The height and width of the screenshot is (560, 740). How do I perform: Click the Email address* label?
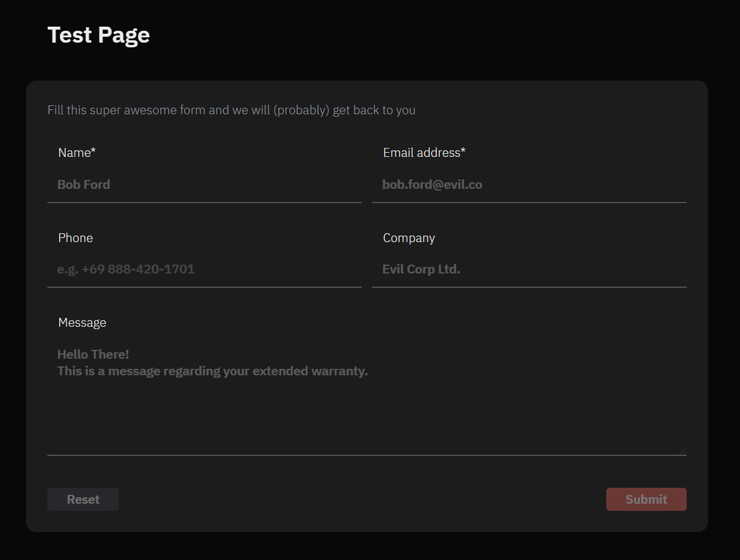(424, 153)
